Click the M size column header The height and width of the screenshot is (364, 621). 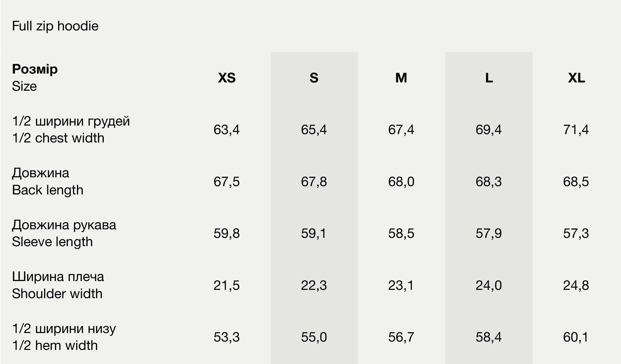401,78
